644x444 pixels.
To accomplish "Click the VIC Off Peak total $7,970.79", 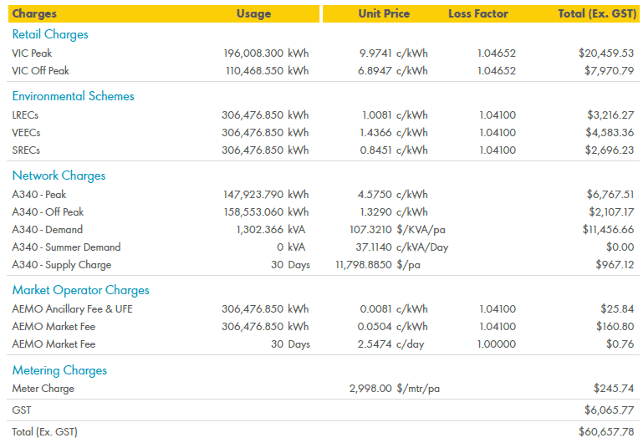I will click(x=609, y=71).
